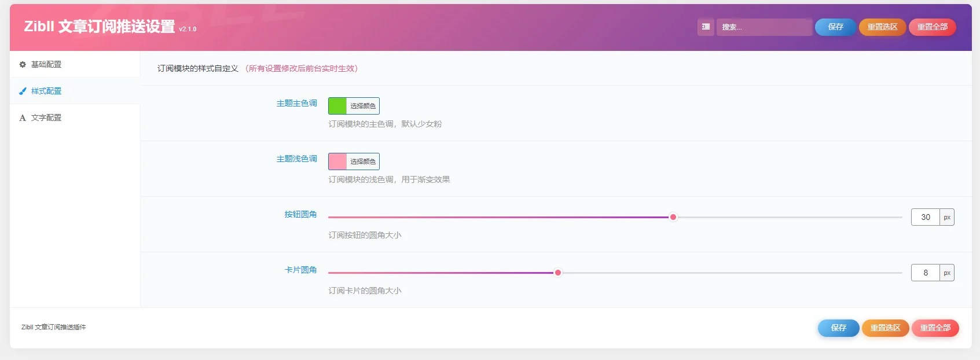Click the footer text Zibll 文章订阅推送插件

coord(54,327)
